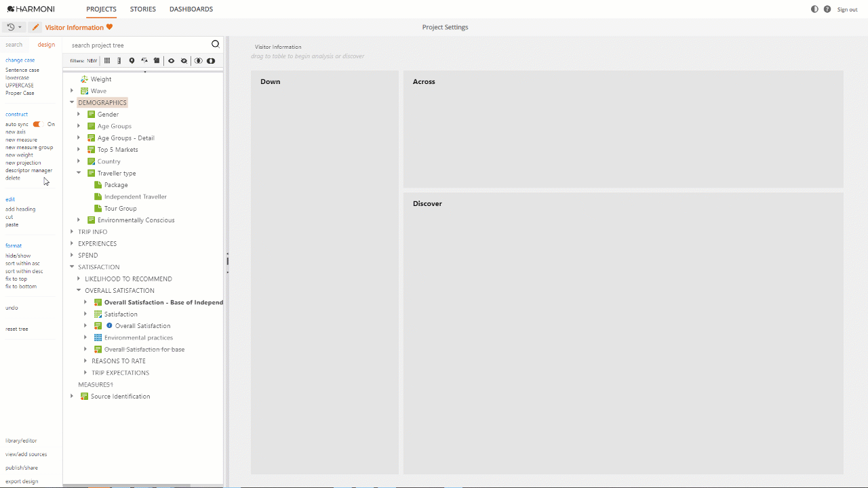This screenshot has width=868, height=488.
Task: Click the blue info icon on Overall Satisfaction
Action: 109,326
